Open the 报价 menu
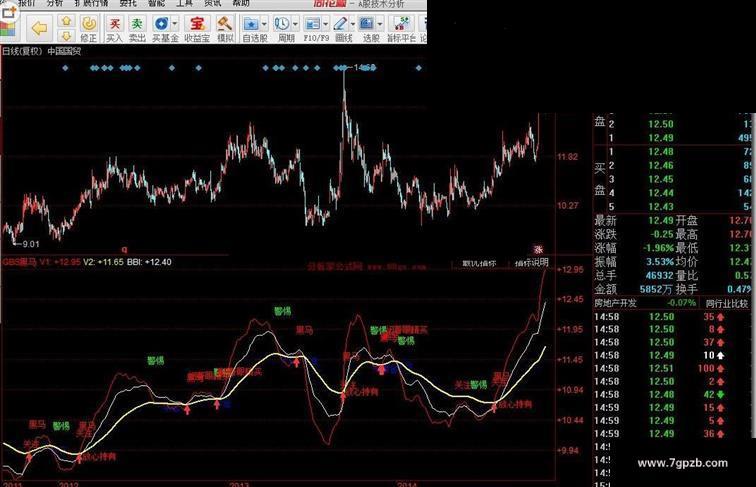The image size is (756, 487). [x=27, y=3]
